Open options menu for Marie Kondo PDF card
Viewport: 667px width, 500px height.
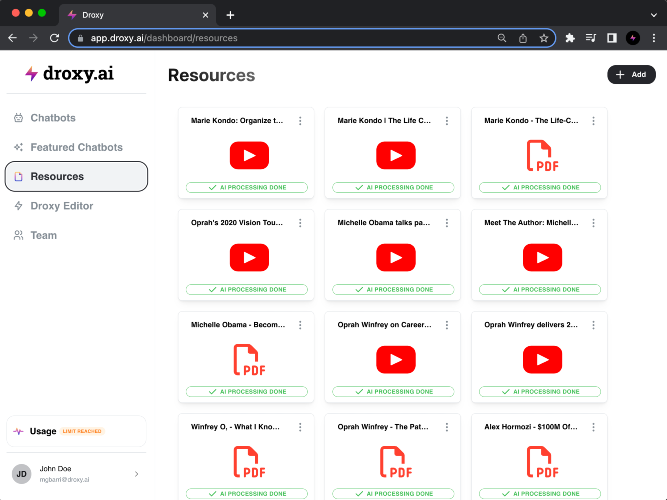tap(593, 121)
